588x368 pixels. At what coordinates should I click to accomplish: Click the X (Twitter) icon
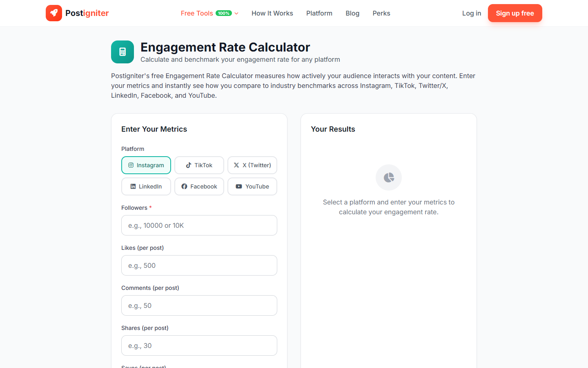pyautogui.click(x=236, y=165)
